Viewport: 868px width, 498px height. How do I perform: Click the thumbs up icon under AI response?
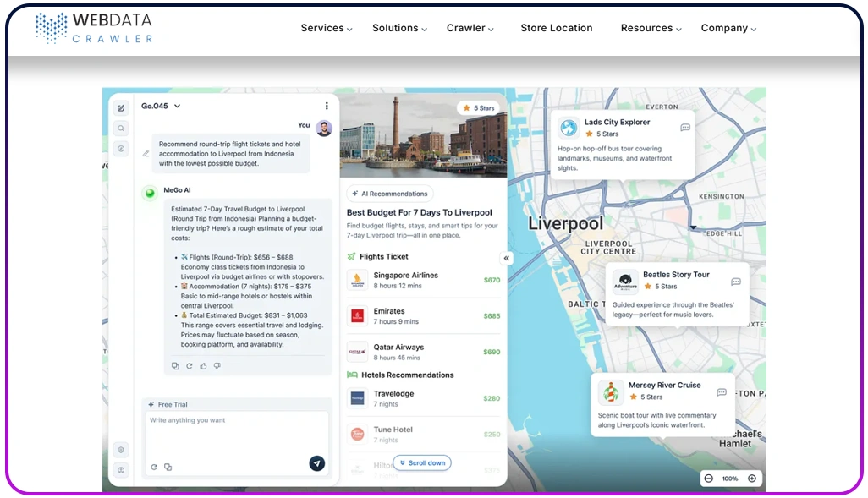pyautogui.click(x=203, y=366)
